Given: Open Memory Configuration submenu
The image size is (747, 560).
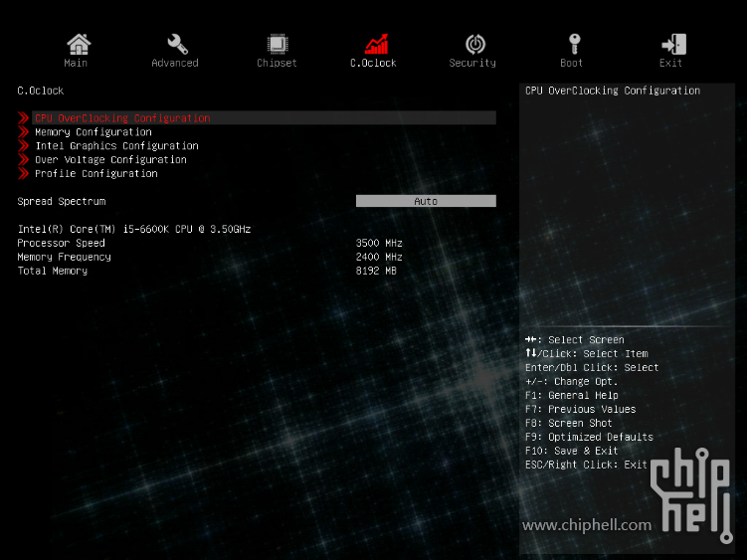Looking at the screenshot, I should pyautogui.click(x=93, y=132).
